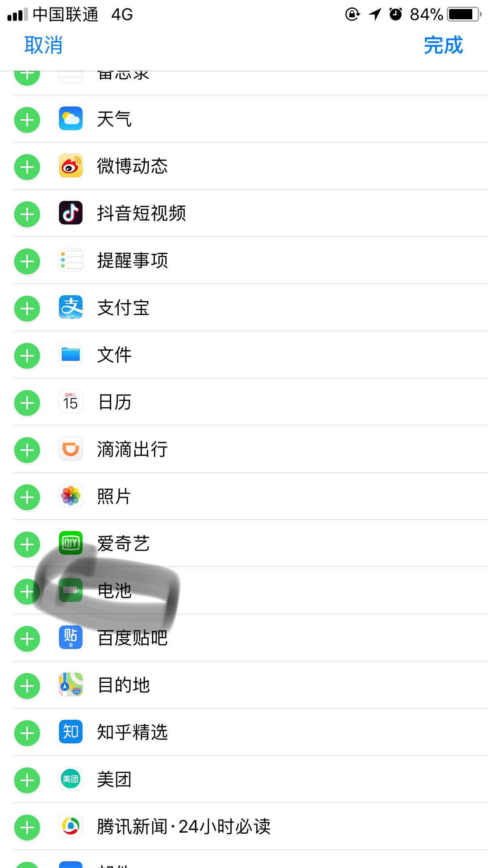488x868 pixels.
Task: Select the 电池 widget row label
Action: pyautogui.click(x=114, y=590)
